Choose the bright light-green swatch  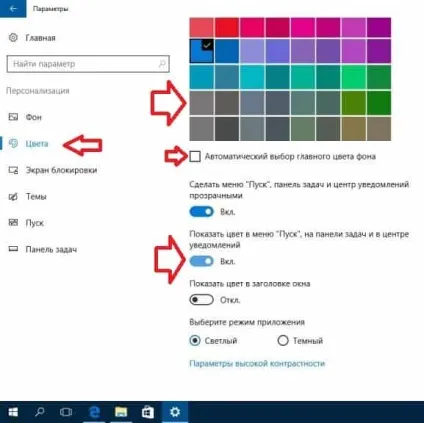[353, 77]
